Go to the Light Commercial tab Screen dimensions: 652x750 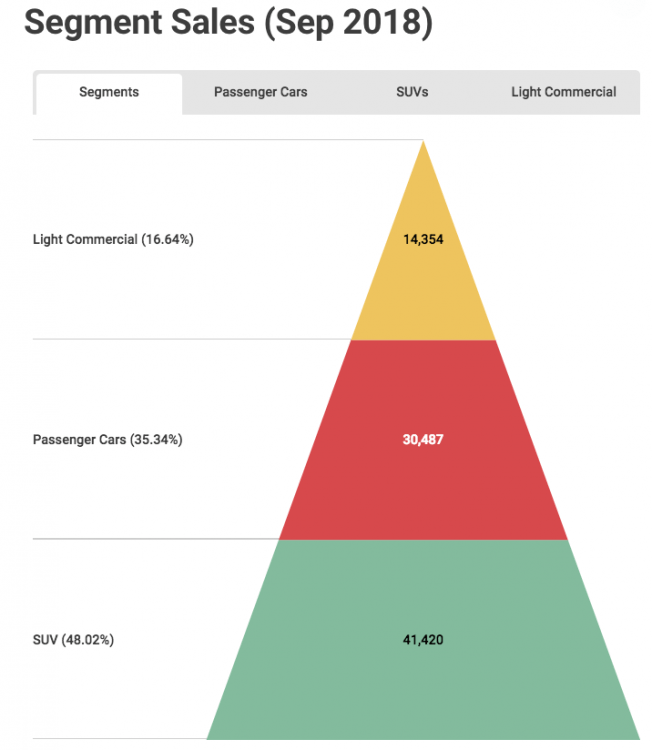563,92
